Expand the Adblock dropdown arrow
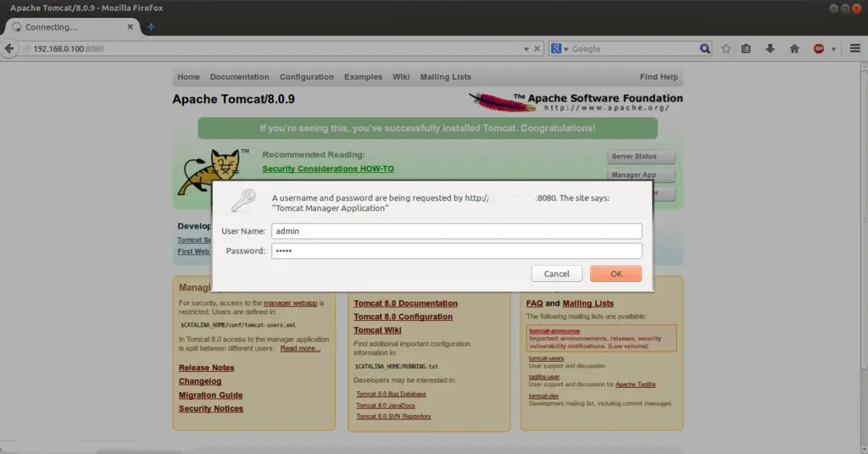868x454 pixels. coord(834,49)
